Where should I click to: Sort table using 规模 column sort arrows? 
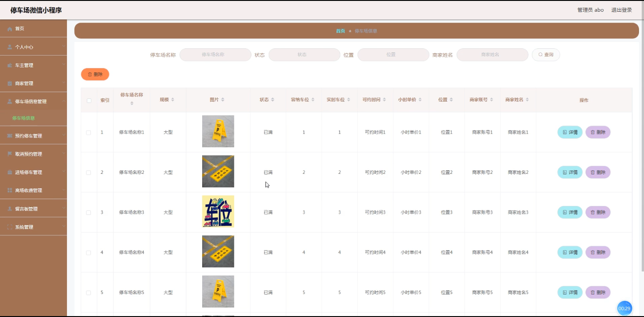coord(172,100)
